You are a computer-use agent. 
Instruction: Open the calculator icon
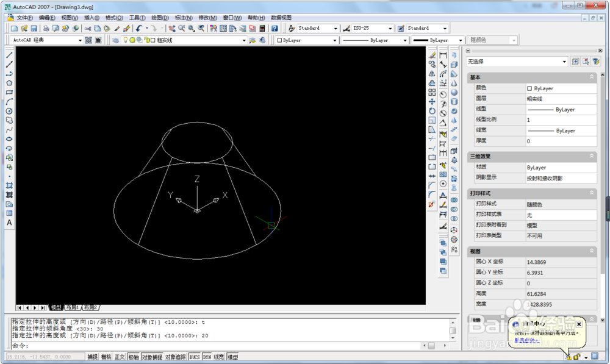(262, 29)
